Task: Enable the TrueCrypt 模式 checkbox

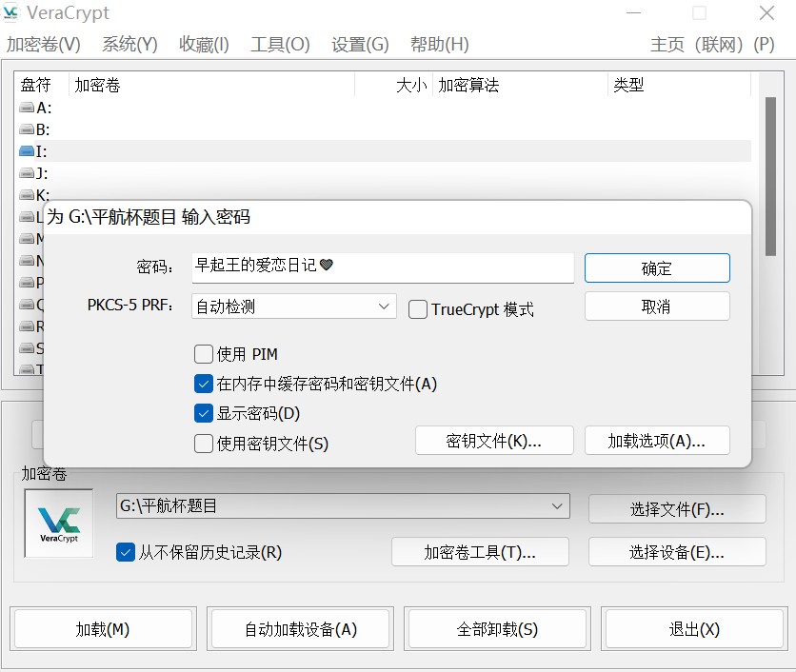Action: (x=418, y=309)
